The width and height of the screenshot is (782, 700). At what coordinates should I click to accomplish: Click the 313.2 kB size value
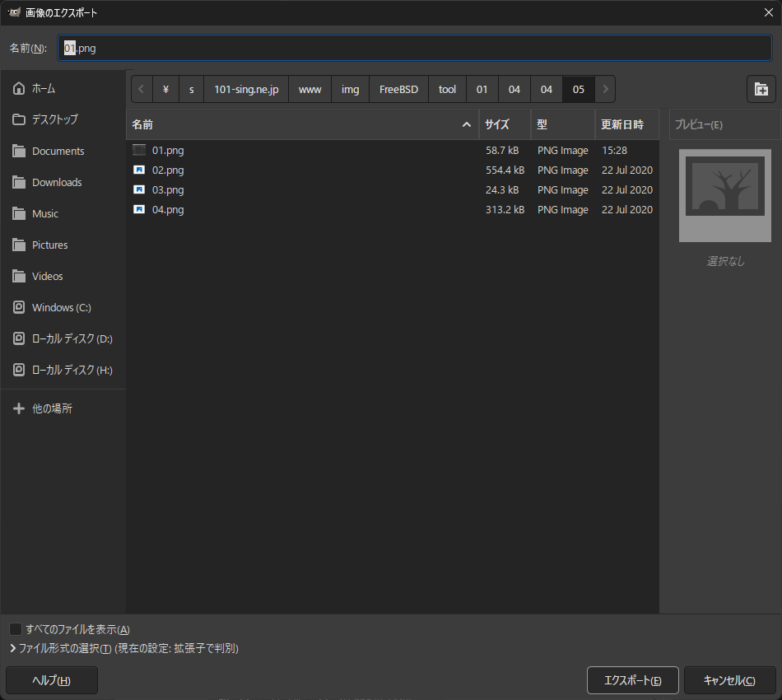(505, 209)
